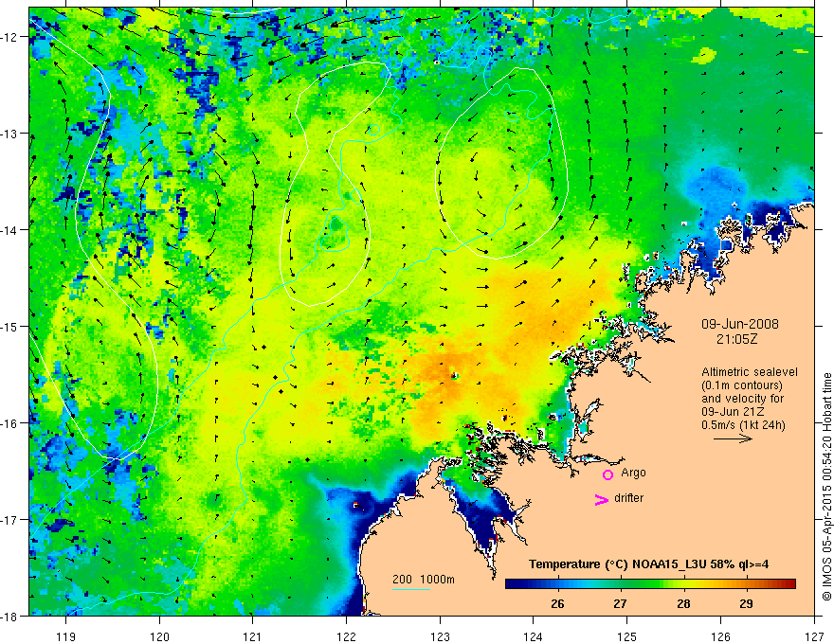834x644 pixels.
Task: Click the 'Argo' legend label
Action: pyautogui.click(x=633, y=473)
